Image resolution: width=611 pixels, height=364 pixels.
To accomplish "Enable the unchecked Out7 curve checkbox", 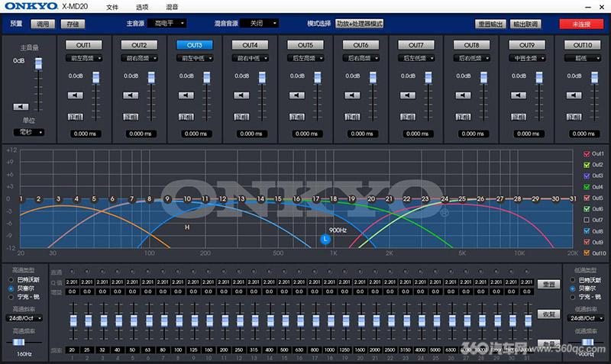I will point(587,220).
